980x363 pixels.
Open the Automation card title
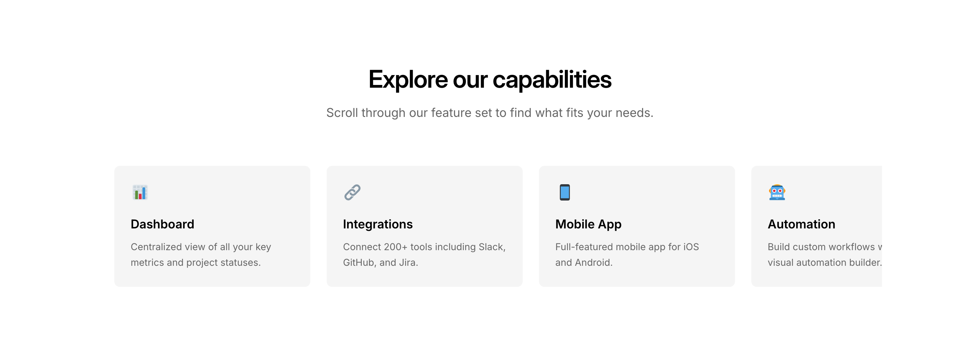tap(801, 224)
